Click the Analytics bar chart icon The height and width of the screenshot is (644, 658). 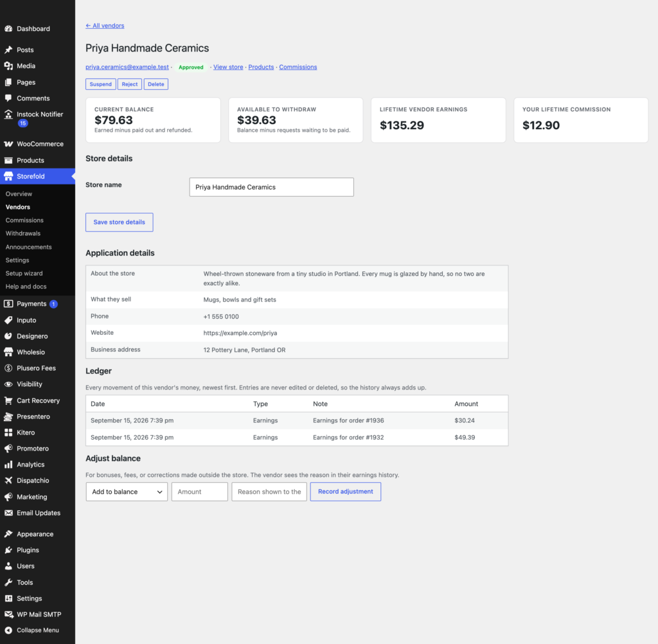[x=8, y=464]
